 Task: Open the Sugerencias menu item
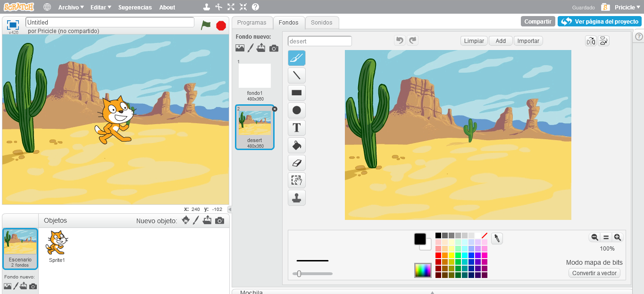[135, 7]
